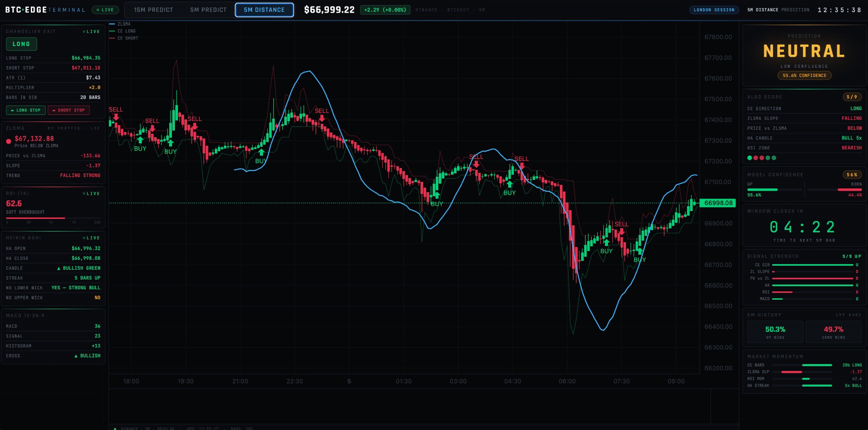Click the bullish triangle icon in MACD cross row
Screen dimensions: 868x430
(x=76, y=356)
